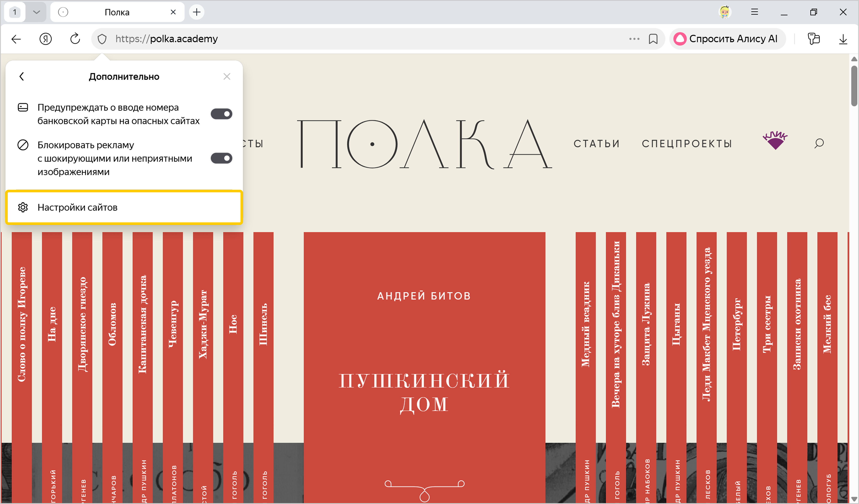The height and width of the screenshot is (504, 859).
Task: Reload the current page
Action: (75, 39)
